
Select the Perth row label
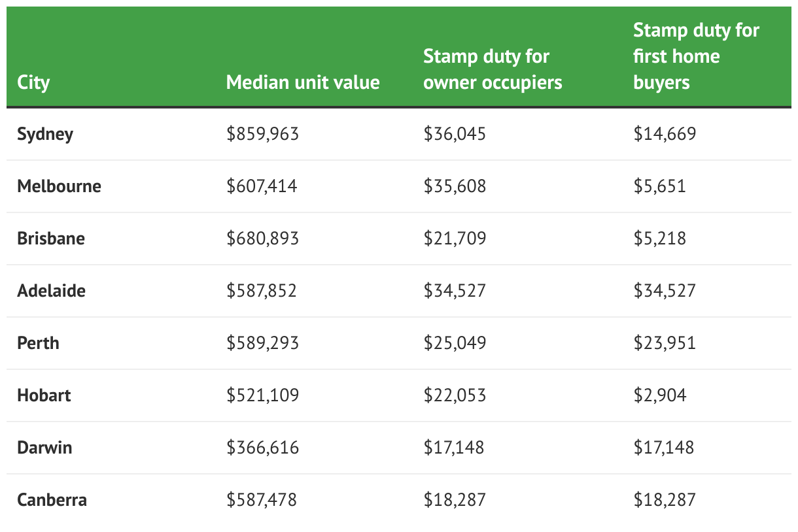click(38, 343)
